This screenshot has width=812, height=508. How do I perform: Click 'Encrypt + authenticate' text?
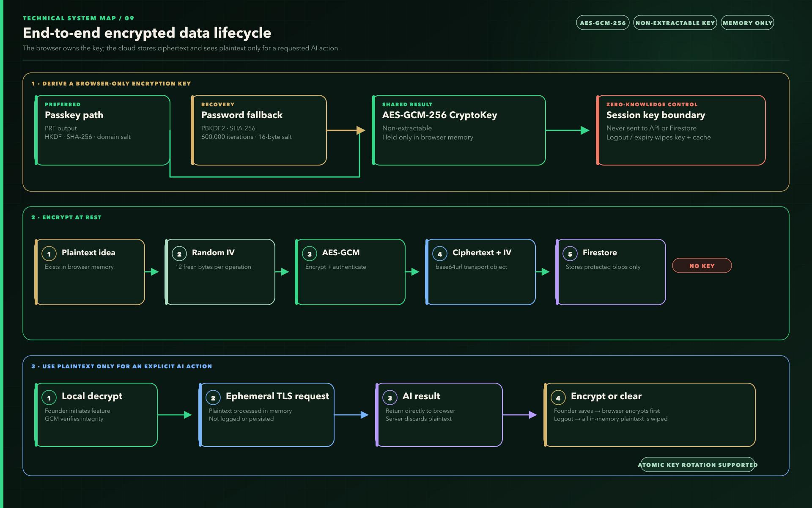[x=336, y=267]
